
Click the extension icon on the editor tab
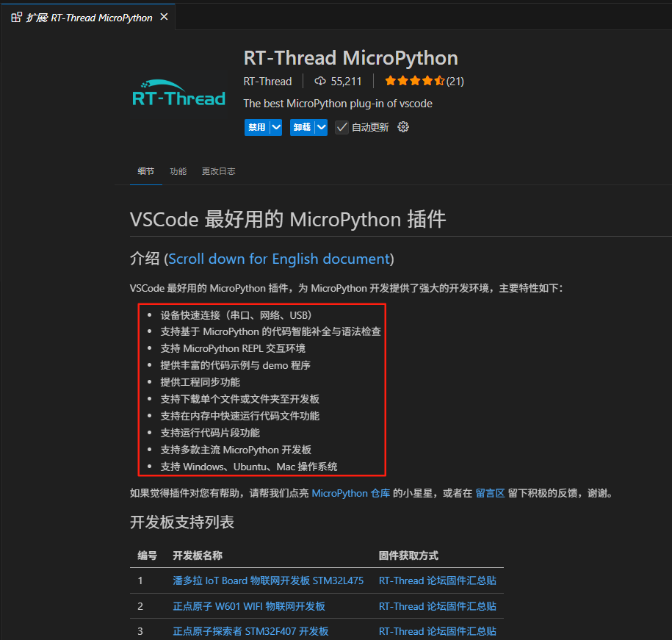[x=15, y=17]
